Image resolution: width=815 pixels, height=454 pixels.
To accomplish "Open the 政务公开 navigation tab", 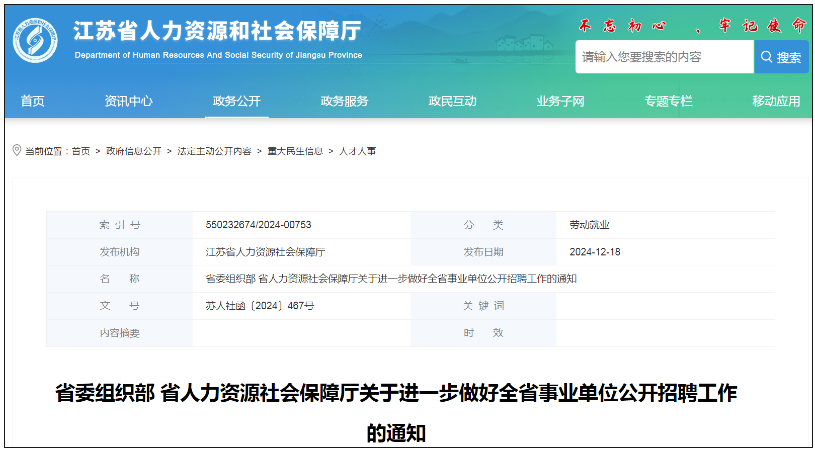I will (x=236, y=101).
